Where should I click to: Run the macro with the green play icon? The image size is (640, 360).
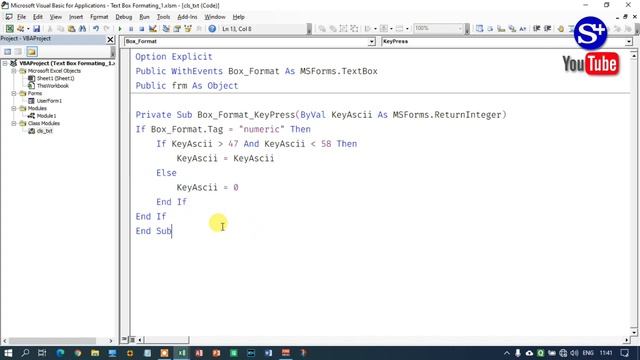(120, 29)
